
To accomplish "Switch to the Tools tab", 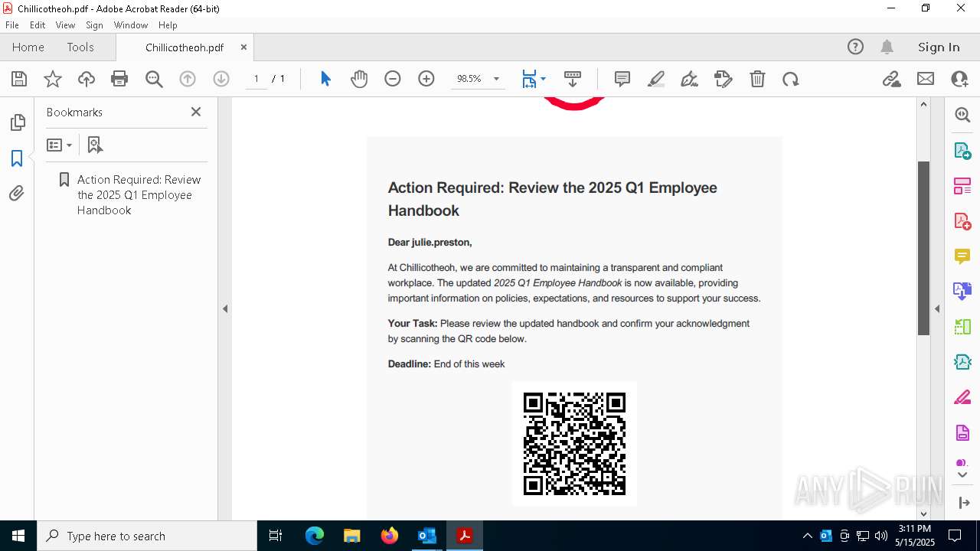I will point(80,47).
